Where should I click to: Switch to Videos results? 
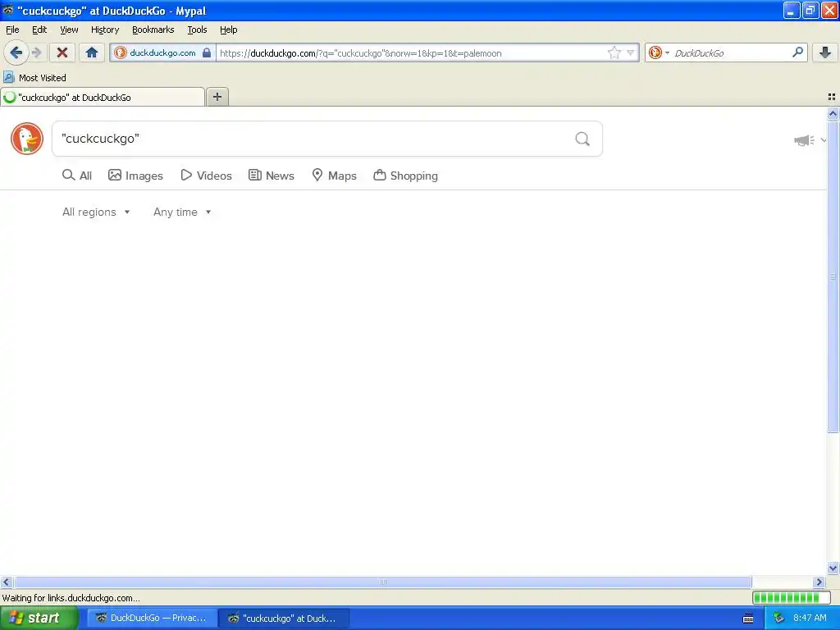point(206,176)
